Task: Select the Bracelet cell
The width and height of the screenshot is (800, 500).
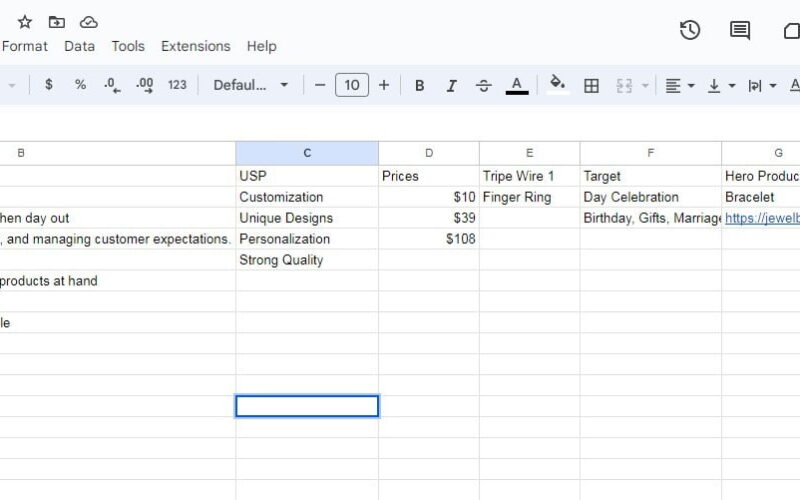Action: tap(761, 197)
